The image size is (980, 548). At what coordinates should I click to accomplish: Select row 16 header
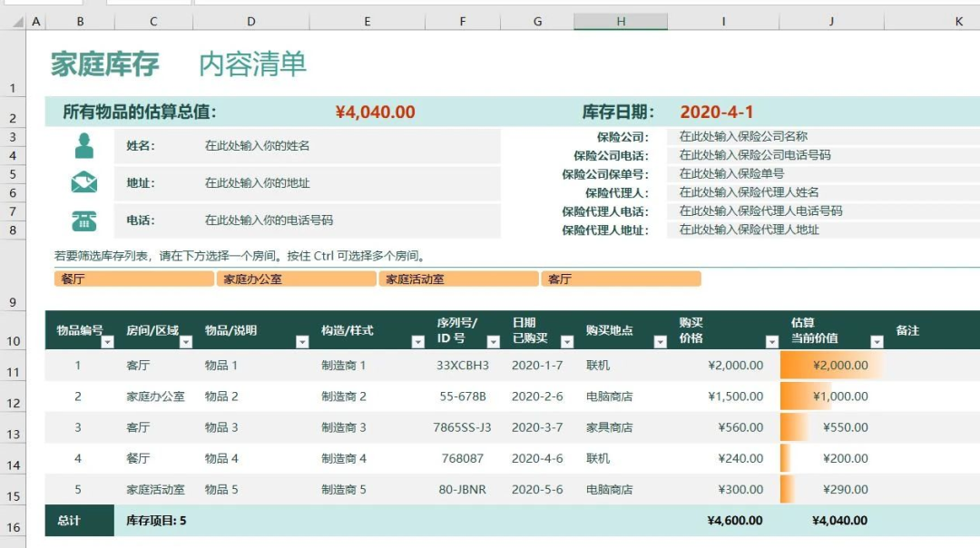click(13, 521)
